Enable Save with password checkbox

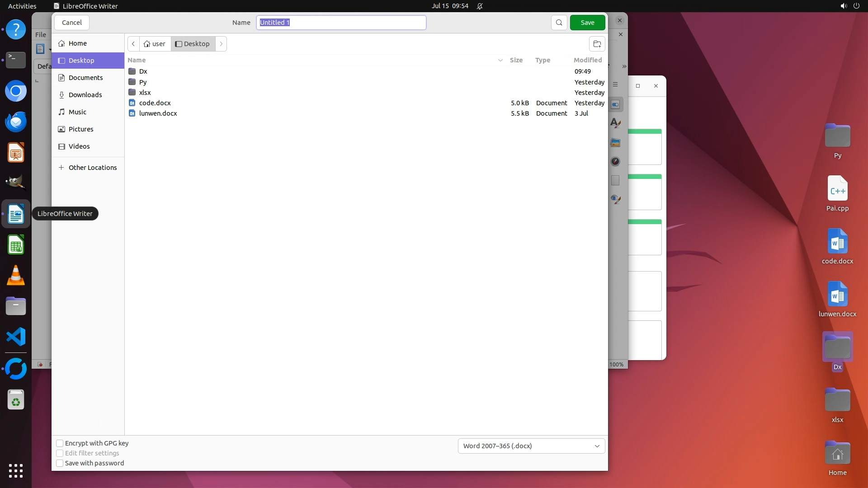pyautogui.click(x=60, y=463)
